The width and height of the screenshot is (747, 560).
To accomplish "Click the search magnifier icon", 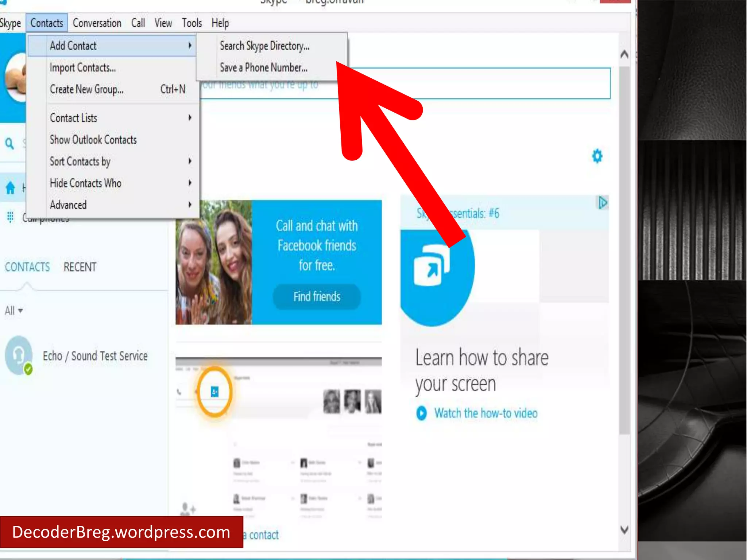I will point(10,143).
